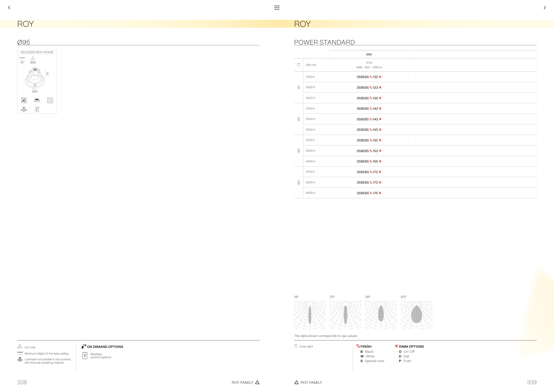The height and width of the screenshot is (392, 554).
Task: Go to the previous page arrow
Action: [9, 8]
